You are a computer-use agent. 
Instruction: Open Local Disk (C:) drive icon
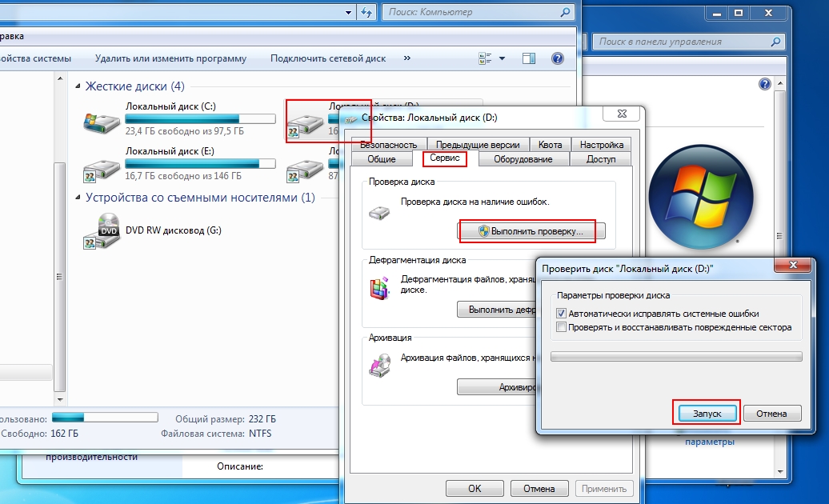pyautogui.click(x=101, y=122)
